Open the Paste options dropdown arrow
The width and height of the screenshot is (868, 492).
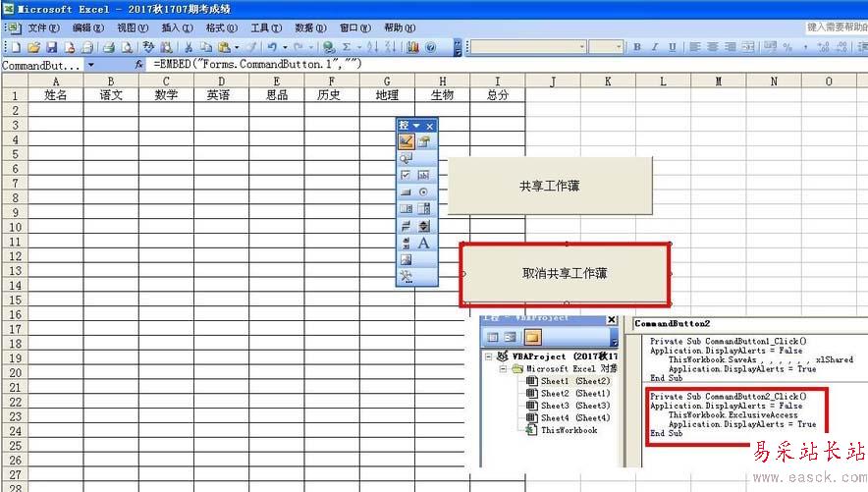click(237, 47)
